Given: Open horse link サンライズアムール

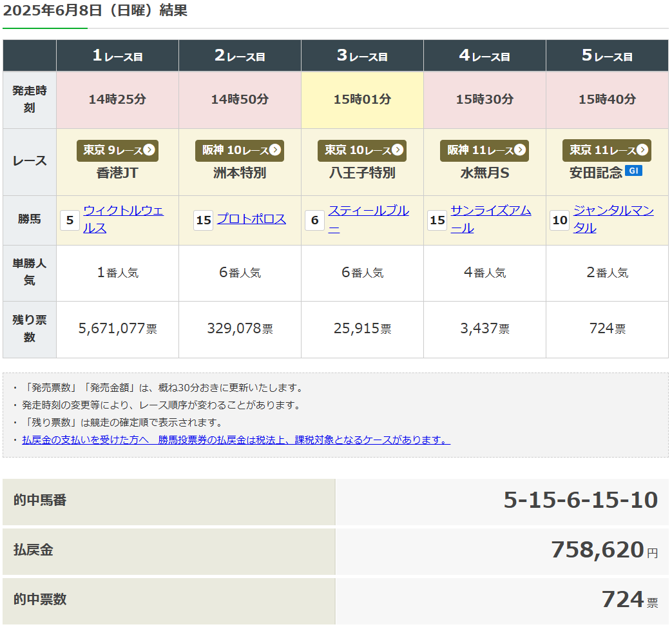Looking at the screenshot, I should click(491, 219).
